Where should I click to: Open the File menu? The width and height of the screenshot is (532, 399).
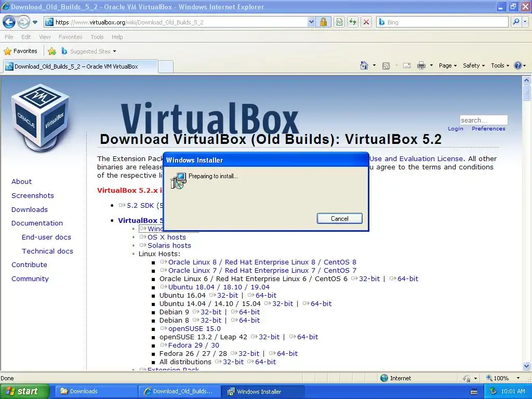(x=9, y=37)
